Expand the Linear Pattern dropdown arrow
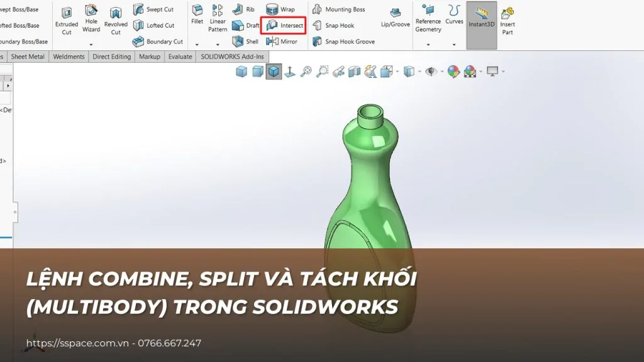This screenshot has width=644, height=362. (x=218, y=45)
